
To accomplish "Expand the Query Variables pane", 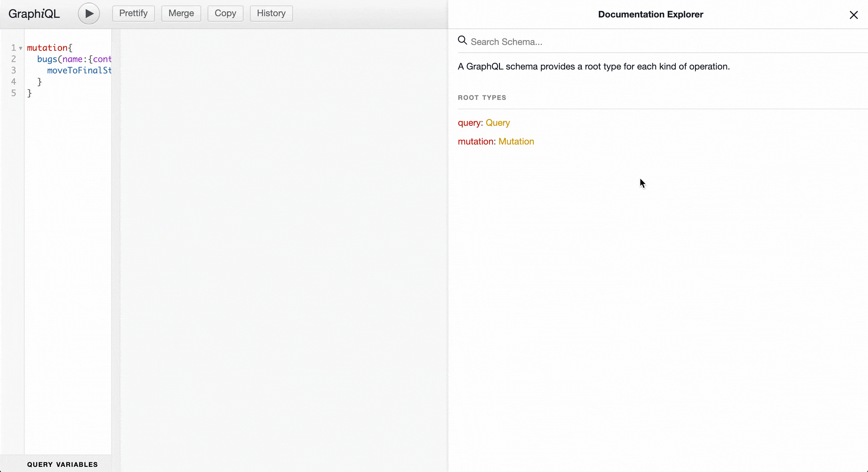I will point(62,464).
